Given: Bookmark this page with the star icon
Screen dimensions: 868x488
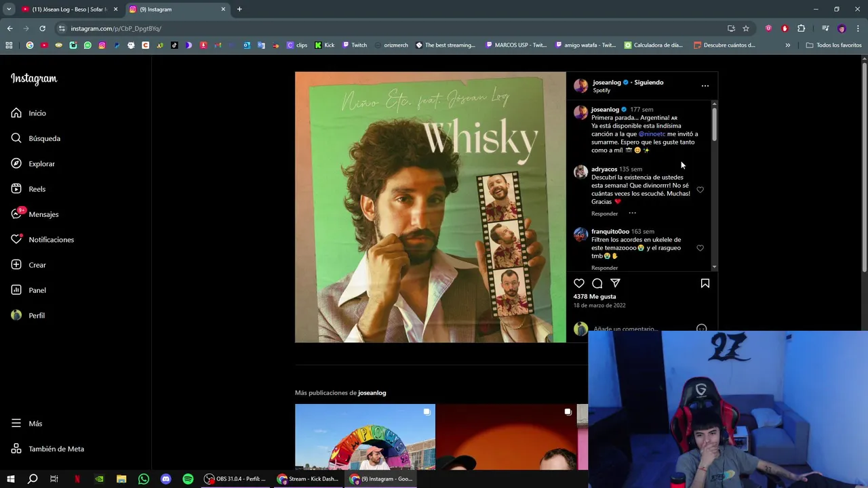Looking at the screenshot, I should [746, 28].
